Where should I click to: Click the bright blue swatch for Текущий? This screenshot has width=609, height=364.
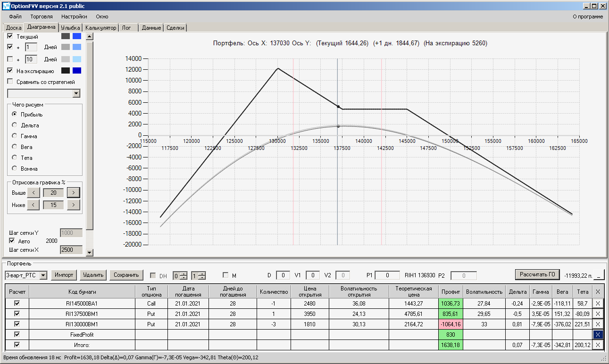coord(77,36)
